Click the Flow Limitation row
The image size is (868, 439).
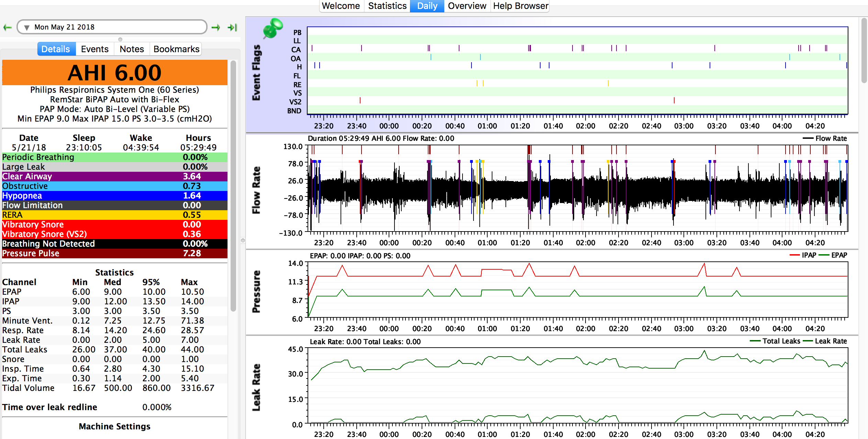(x=115, y=205)
